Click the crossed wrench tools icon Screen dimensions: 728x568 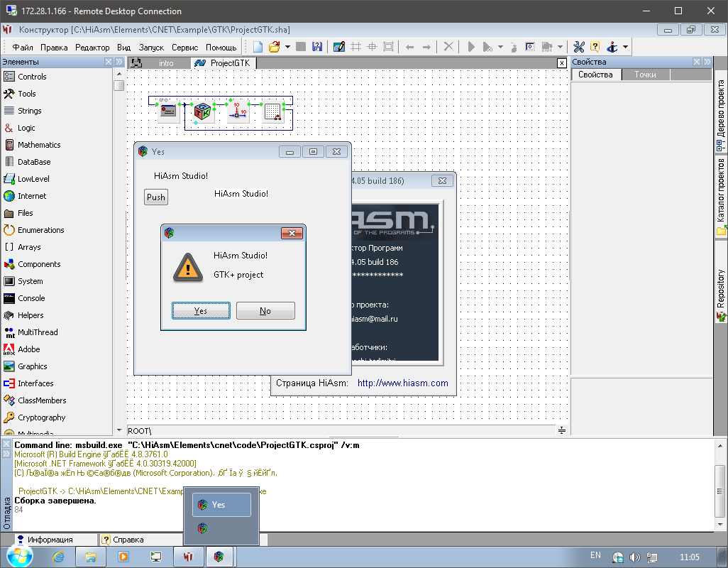click(578, 47)
